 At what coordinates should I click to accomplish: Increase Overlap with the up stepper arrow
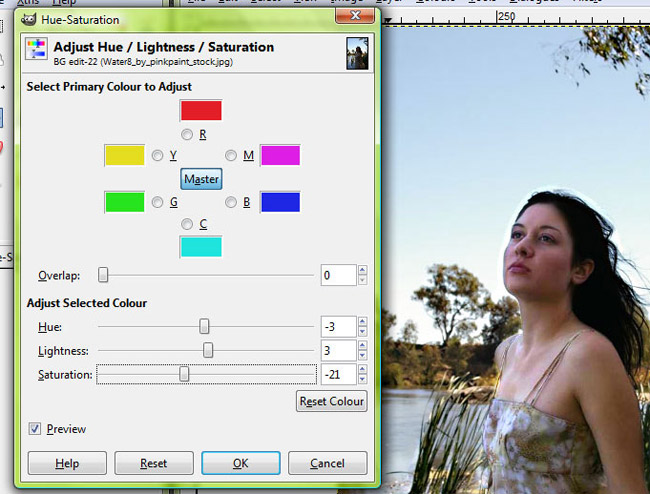(362, 270)
